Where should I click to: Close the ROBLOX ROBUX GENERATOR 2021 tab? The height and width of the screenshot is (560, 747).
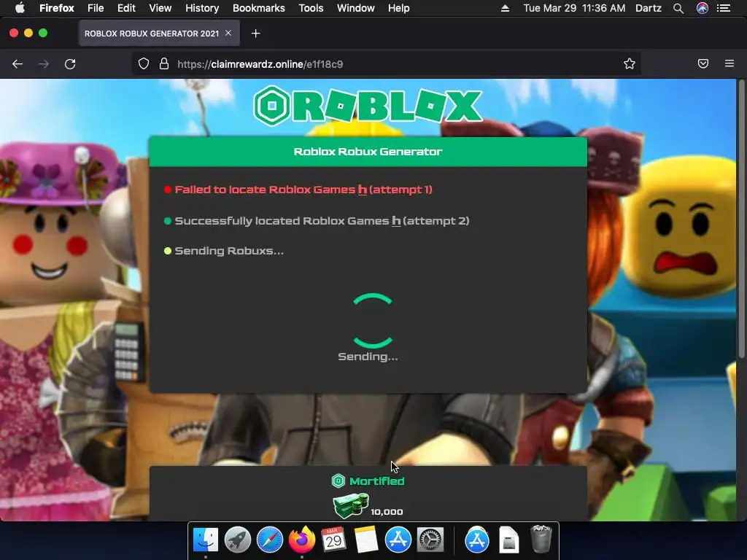(x=228, y=33)
